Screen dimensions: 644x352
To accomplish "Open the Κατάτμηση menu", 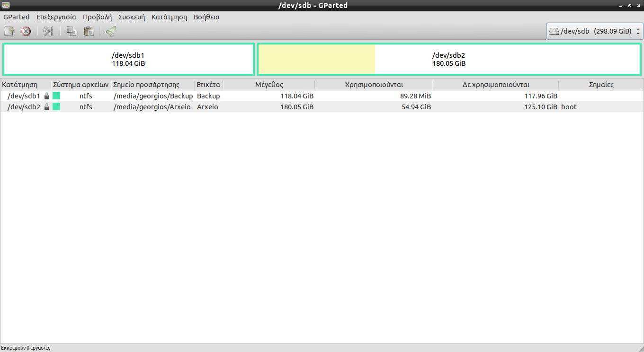I will pyautogui.click(x=169, y=17).
